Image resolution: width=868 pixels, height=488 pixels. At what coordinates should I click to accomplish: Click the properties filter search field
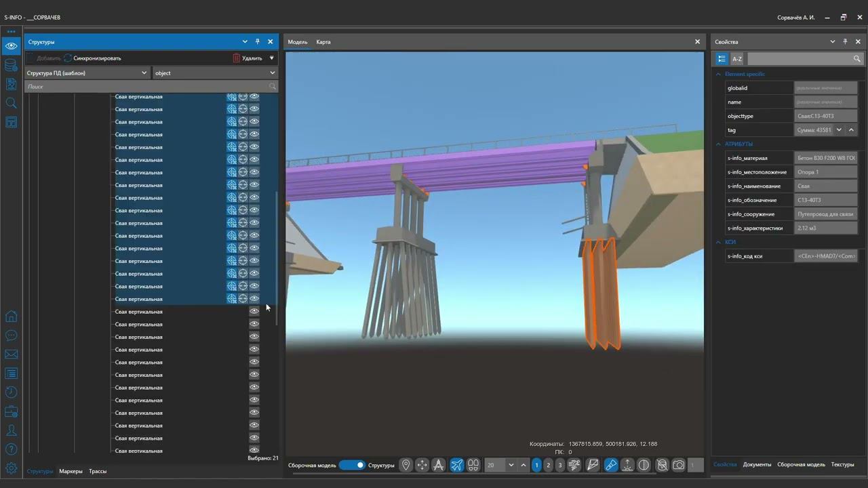point(804,59)
